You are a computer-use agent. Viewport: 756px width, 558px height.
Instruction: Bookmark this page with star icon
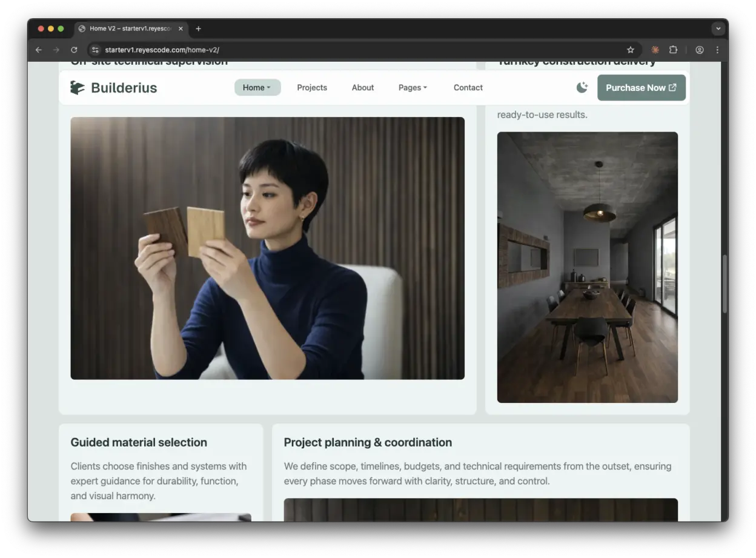pyautogui.click(x=630, y=50)
